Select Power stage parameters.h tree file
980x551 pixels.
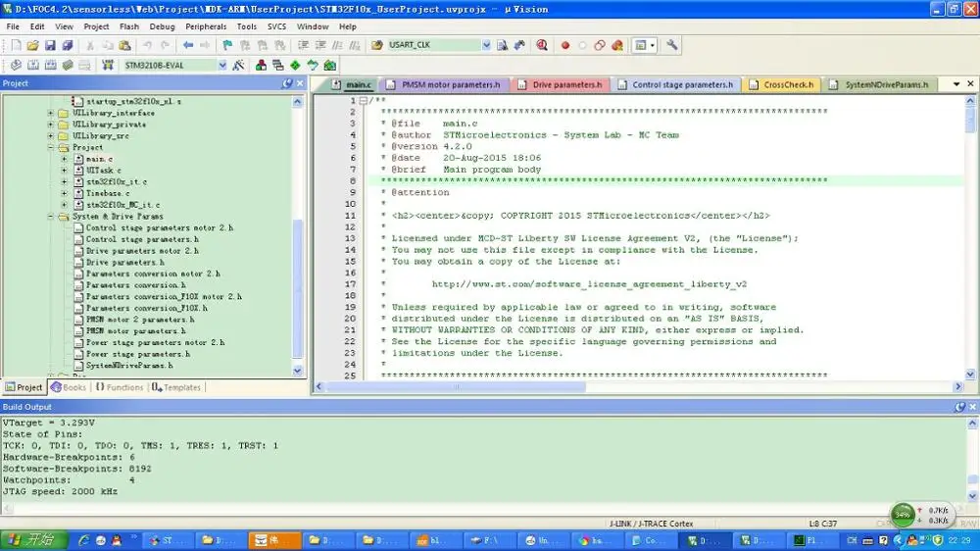(137, 354)
